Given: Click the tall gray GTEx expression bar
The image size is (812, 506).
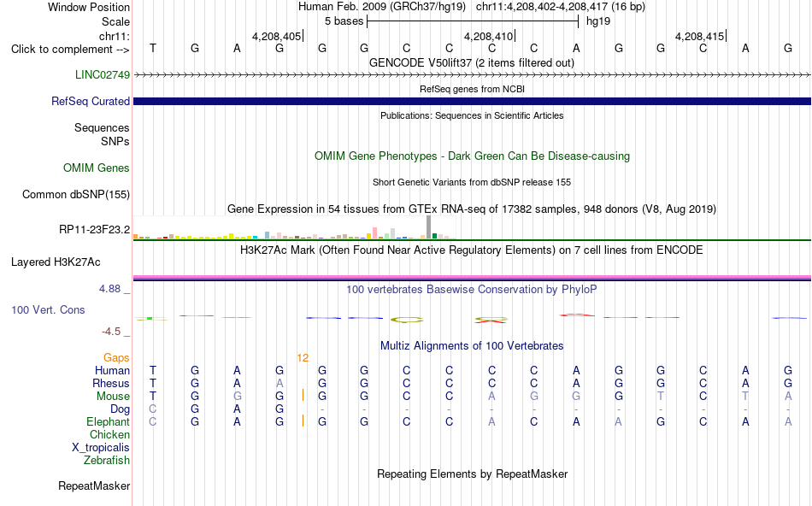Looking at the screenshot, I should pyautogui.click(x=429, y=227).
